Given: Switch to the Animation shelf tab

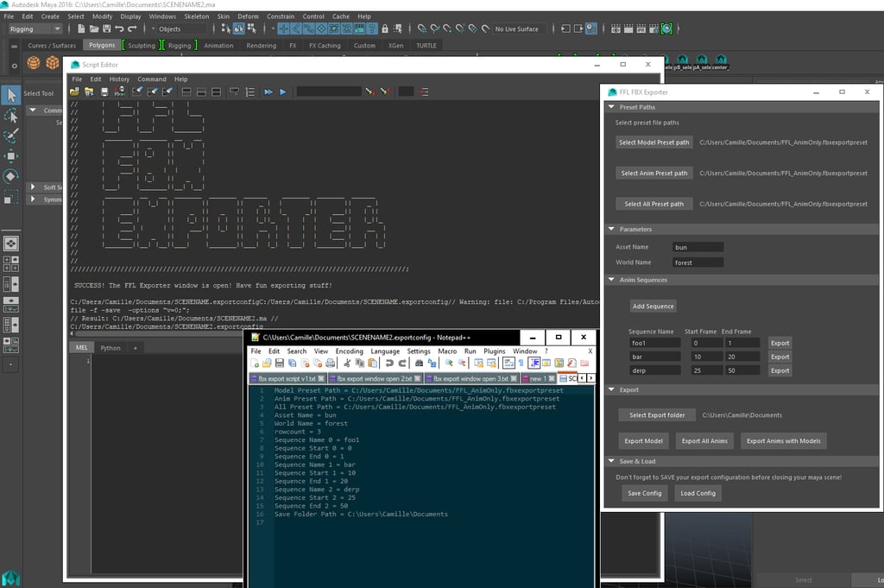Looking at the screenshot, I should pyautogui.click(x=218, y=46).
